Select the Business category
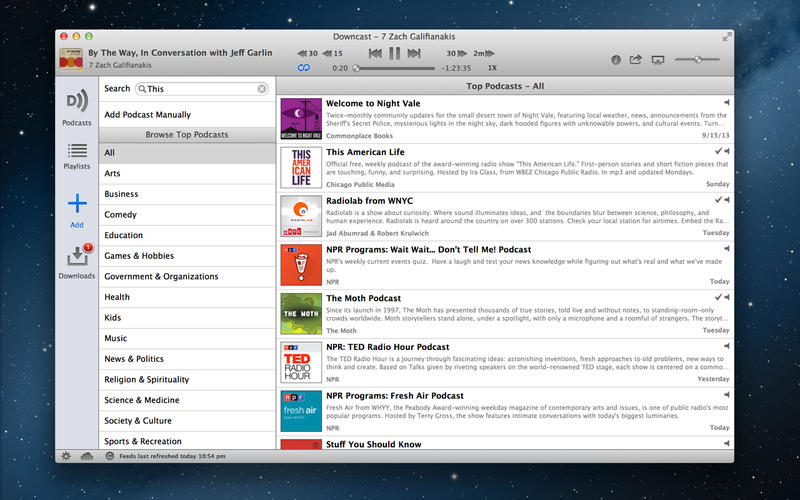The image size is (800, 500). [187, 194]
